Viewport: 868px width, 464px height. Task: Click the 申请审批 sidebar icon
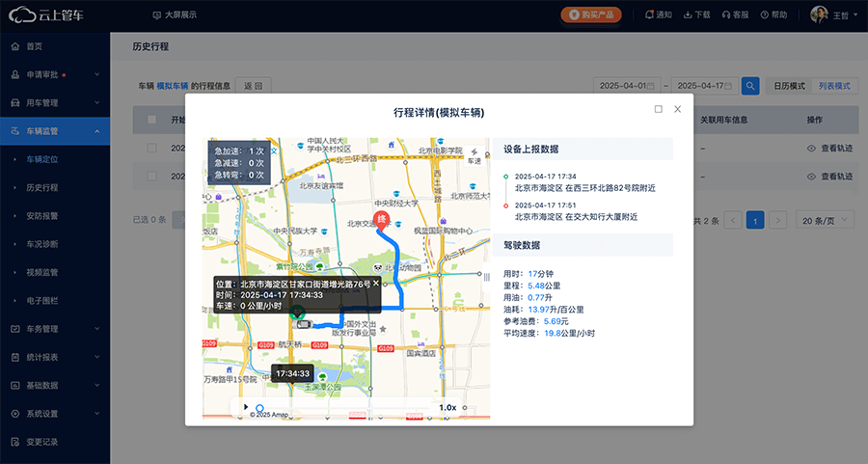tap(14, 74)
